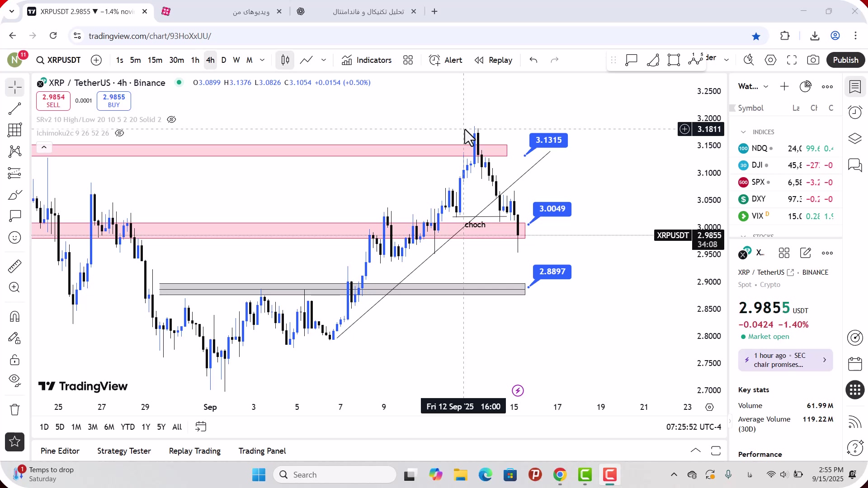Open the go to date calendar

(x=201, y=427)
